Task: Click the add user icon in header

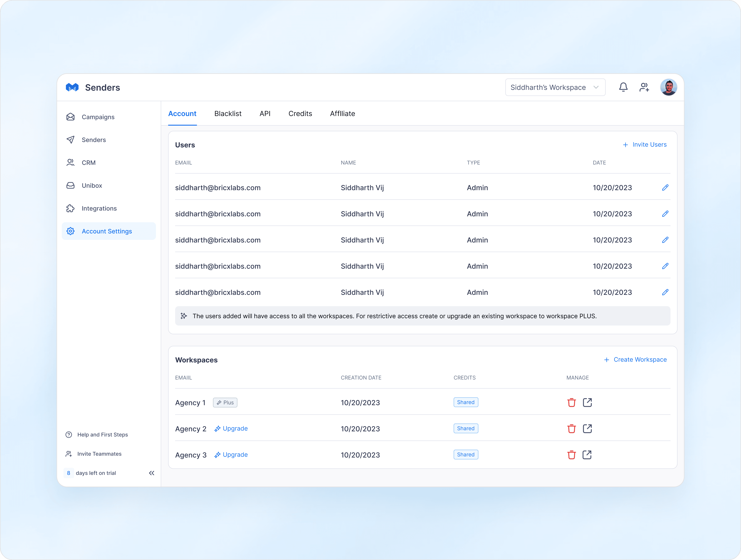Action: pos(644,87)
